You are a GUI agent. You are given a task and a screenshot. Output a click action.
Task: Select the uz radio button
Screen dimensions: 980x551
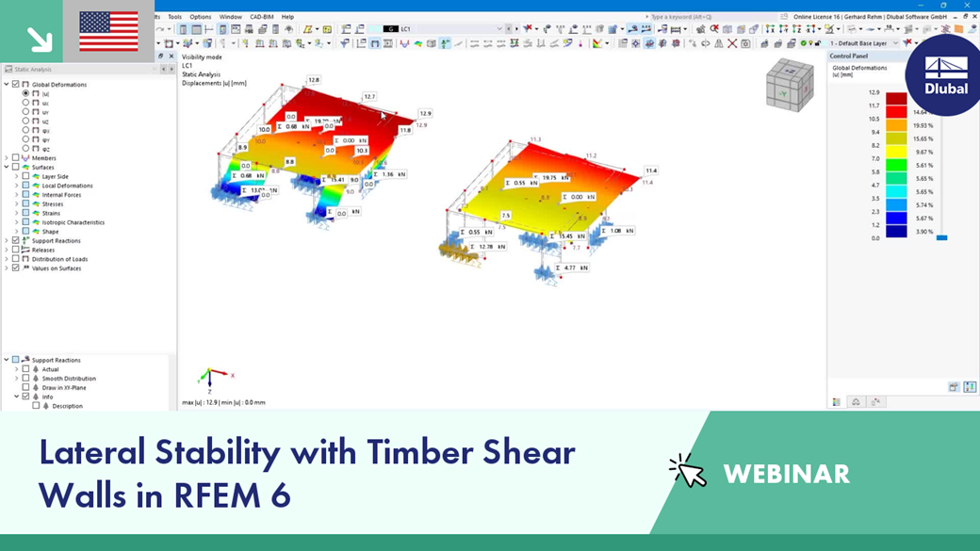[25, 121]
